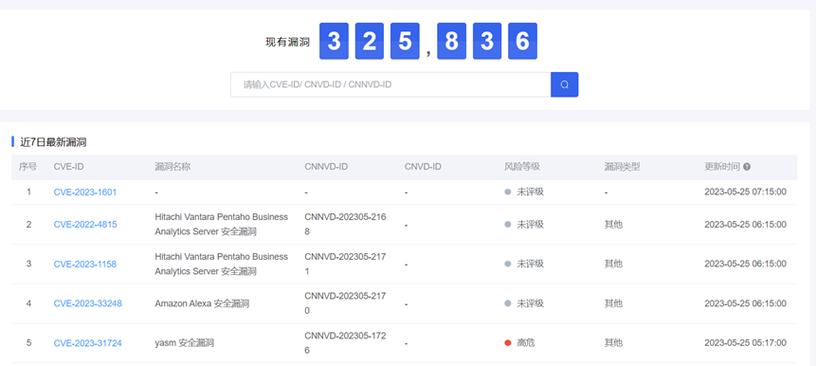Image resolution: width=816 pixels, height=366 pixels.
Task: Click the 高危 risk level in row 5
Action: click(x=519, y=343)
